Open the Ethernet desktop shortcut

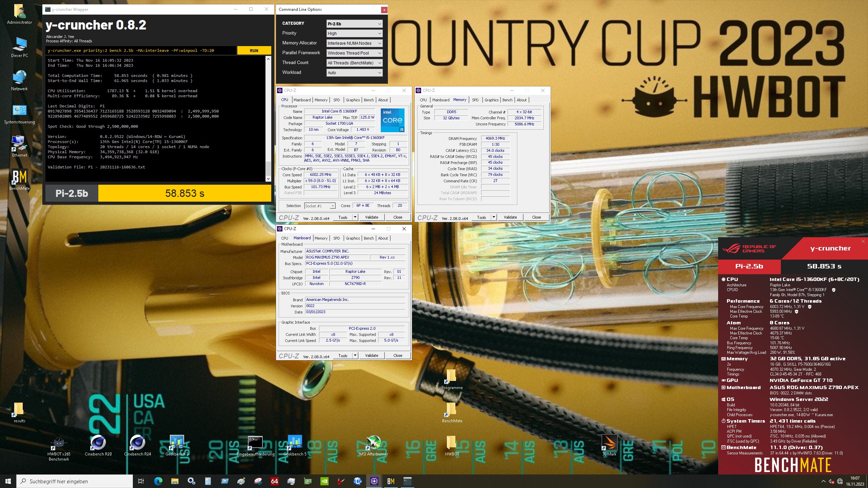coord(19,147)
